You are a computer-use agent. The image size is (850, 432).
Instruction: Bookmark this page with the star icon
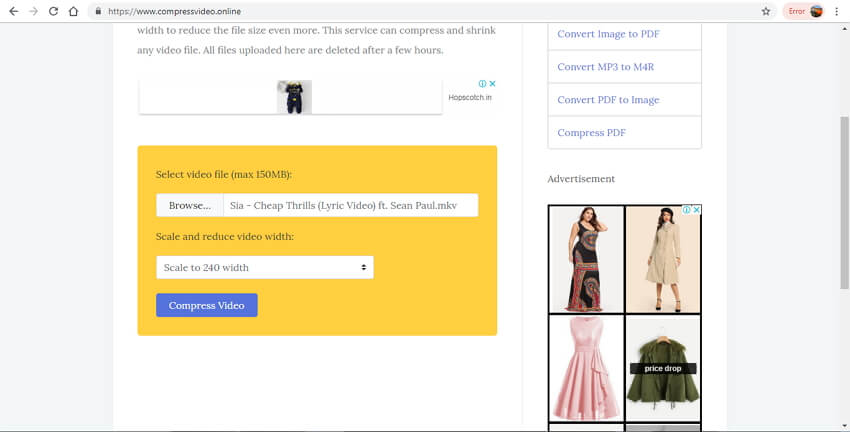[765, 11]
